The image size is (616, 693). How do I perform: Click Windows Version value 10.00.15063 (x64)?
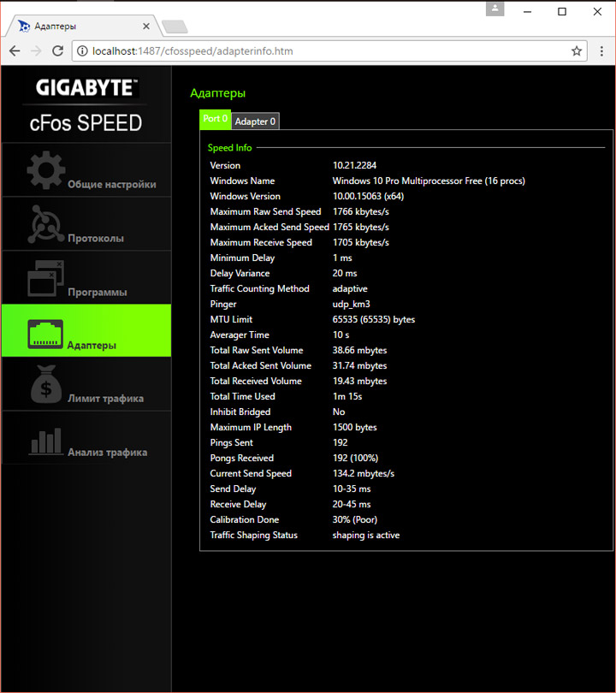(368, 196)
